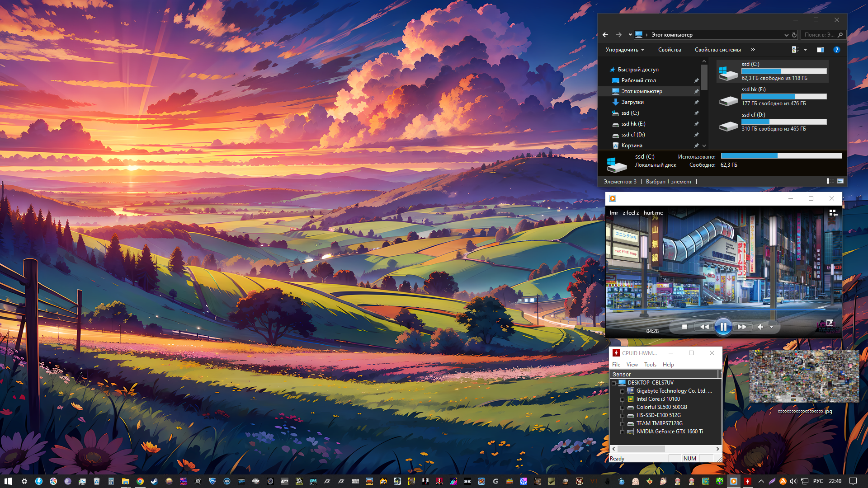Switch to large icons view via status bar
This screenshot has height=488, width=868.
[x=840, y=181]
